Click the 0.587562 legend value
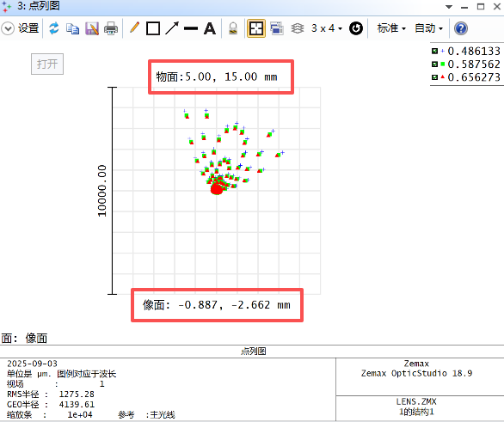The width and height of the screenshot is (504, 422). 474,64
